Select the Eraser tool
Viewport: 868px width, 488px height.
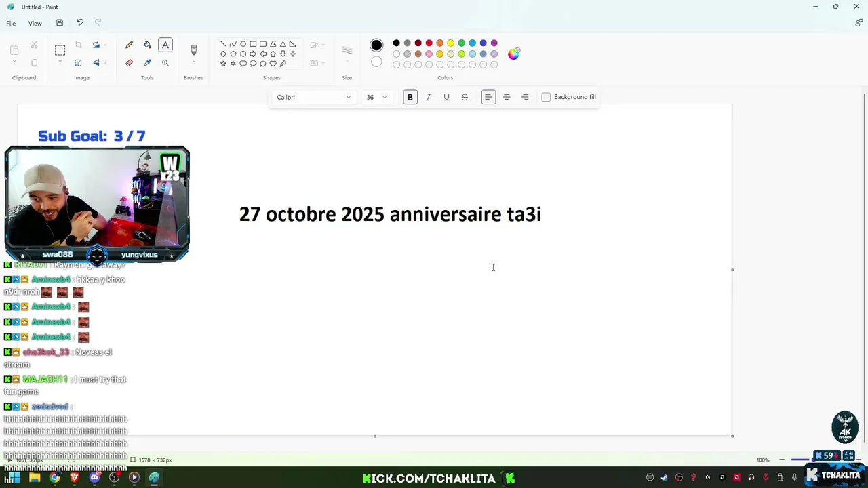[x=129, y=62]
